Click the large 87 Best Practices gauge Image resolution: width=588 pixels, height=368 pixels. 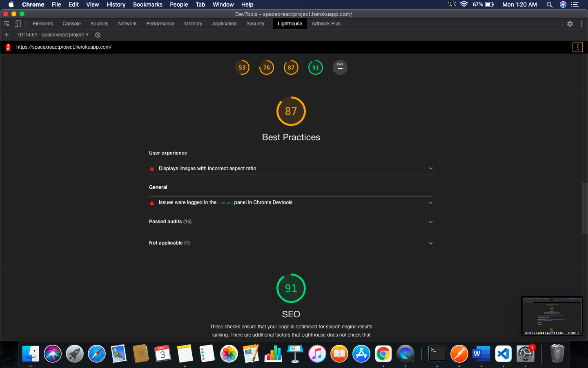pyautogui.click(x=291, y=111)
